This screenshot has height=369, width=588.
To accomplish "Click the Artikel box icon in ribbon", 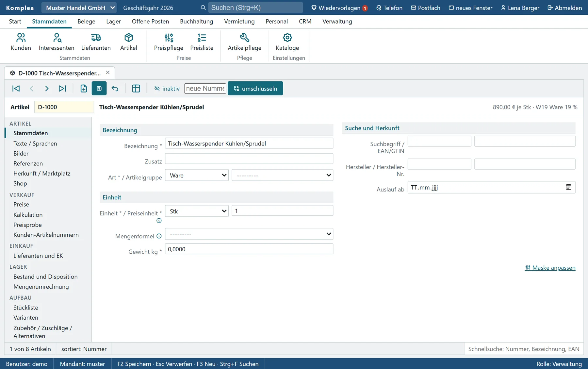I will coord(129,42).
